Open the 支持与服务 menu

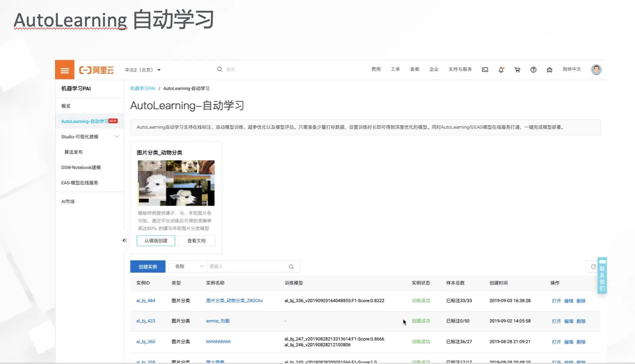[460, 69]
